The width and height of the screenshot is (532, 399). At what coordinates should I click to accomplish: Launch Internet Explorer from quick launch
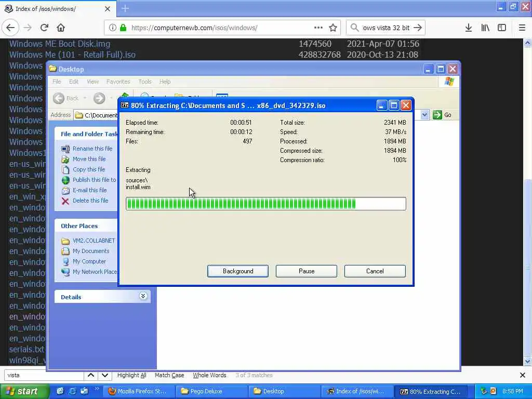click(x=72, y=391)
